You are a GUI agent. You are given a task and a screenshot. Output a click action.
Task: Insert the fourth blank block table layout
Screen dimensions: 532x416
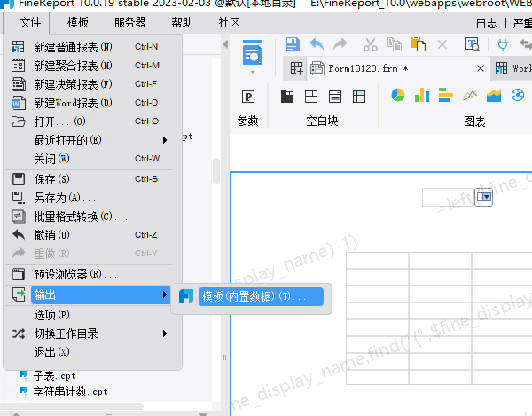coord(359,97)
